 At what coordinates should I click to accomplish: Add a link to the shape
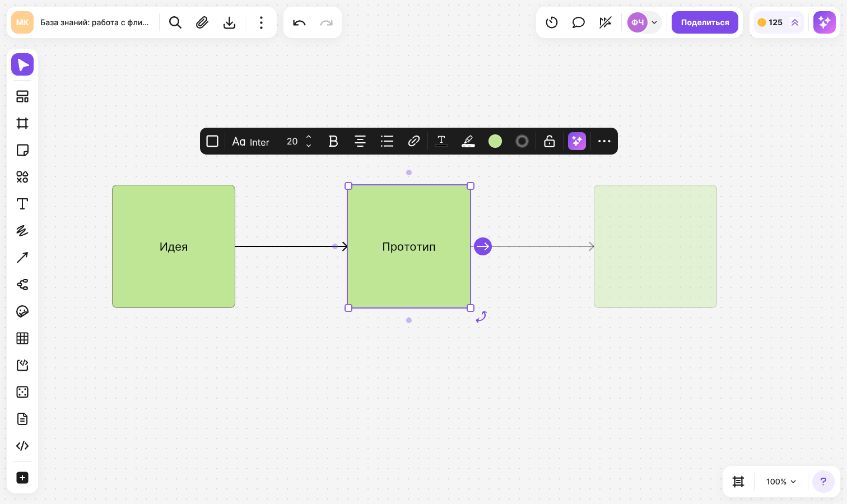point(414,141)
